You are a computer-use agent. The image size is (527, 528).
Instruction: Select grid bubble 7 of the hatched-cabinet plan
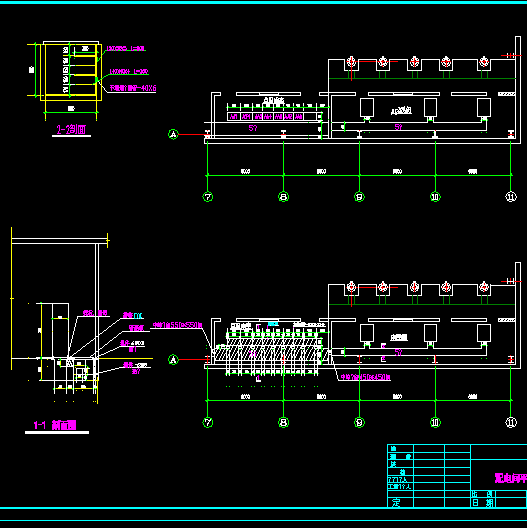click(208, 422)
